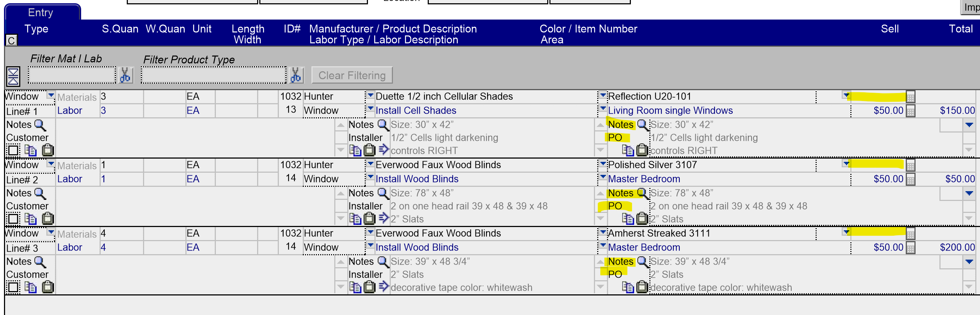The width and height of the screenshot is (980, 315).
Task: Click the Filter Product Type input field
Action: point(214,75)
